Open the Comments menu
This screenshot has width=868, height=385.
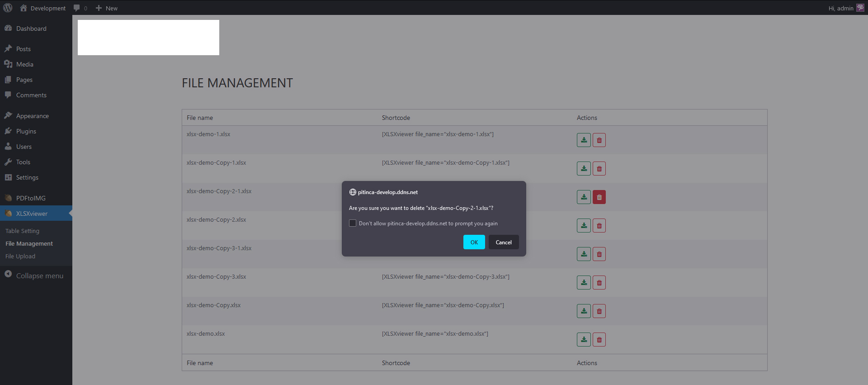click(x=36, y=95)
